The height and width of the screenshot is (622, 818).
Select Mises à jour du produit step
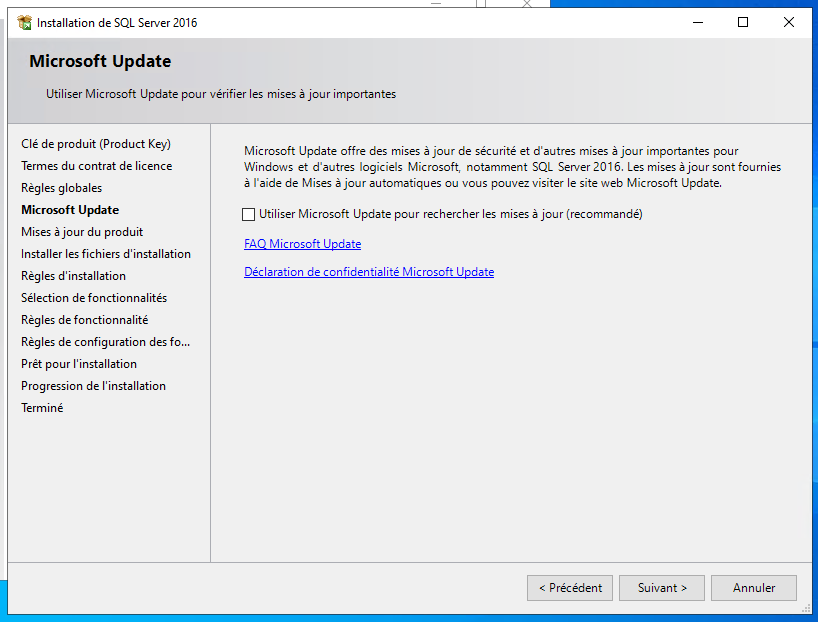point(82,232)
